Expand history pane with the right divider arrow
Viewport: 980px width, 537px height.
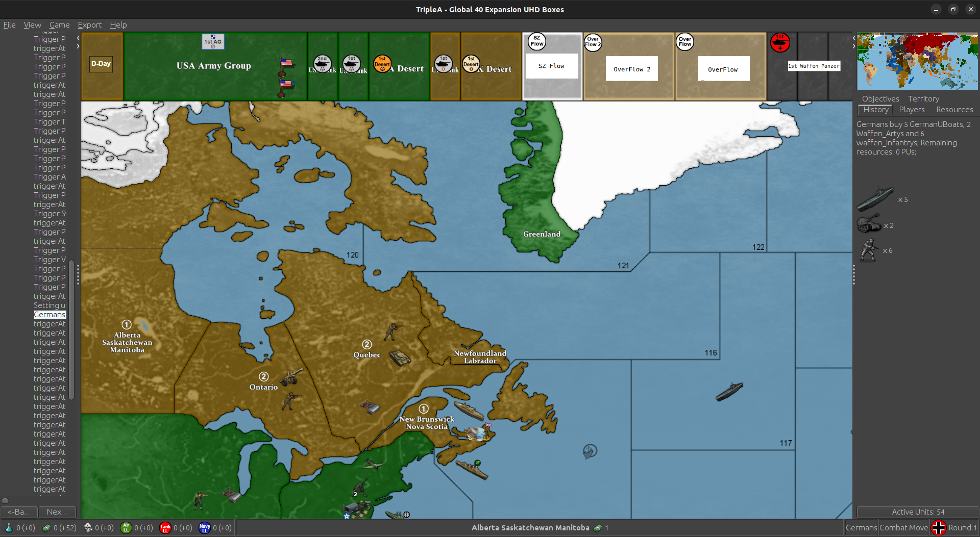78,46
